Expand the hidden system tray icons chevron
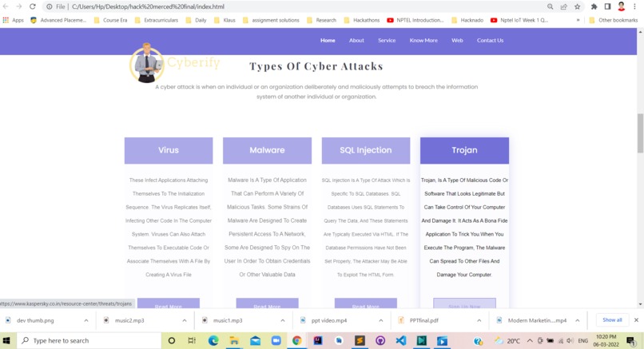Viewport: 644px width, 349px height. (530, 341)
